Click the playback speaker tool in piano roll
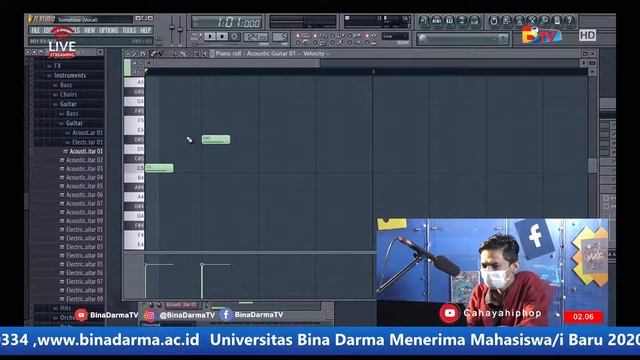Viewport: 640px width, 360px height. [x=204, y=54]
